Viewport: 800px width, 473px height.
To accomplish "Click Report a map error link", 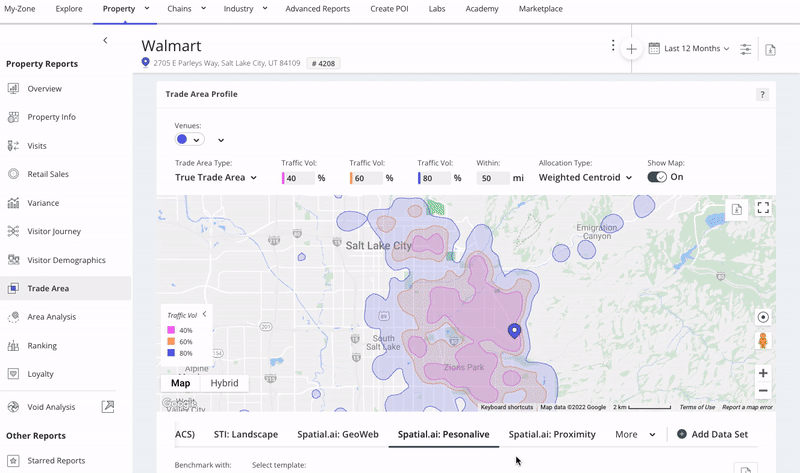I will click(x=747, y=407).
